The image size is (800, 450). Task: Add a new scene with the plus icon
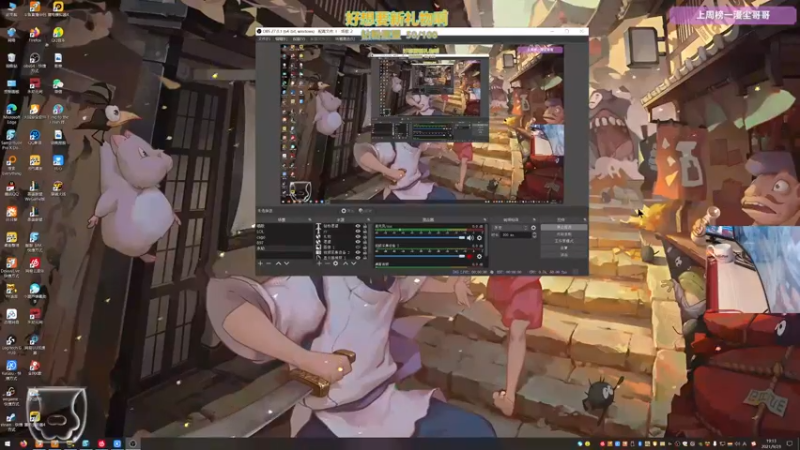[x=260, y=263]
